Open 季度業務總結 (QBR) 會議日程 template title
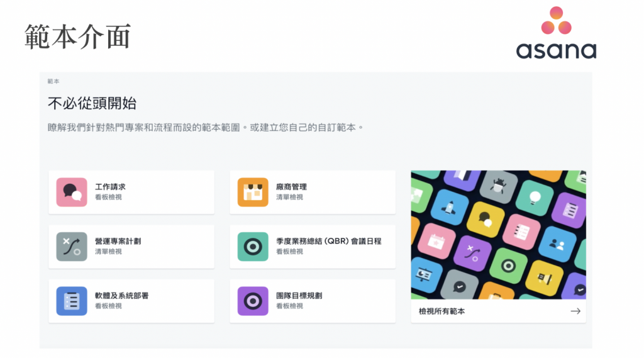644x358 pixels. click(x=328, y=241)
